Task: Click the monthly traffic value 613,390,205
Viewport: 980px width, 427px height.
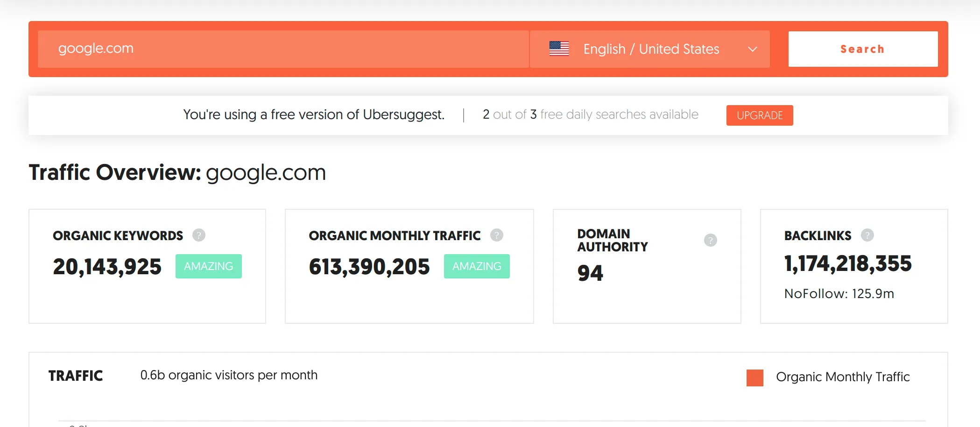Action: pos(369,267)
